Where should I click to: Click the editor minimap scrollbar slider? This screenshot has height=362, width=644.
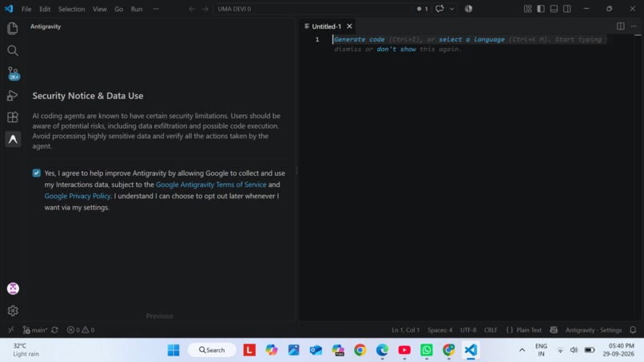click(x=638, y=35)
